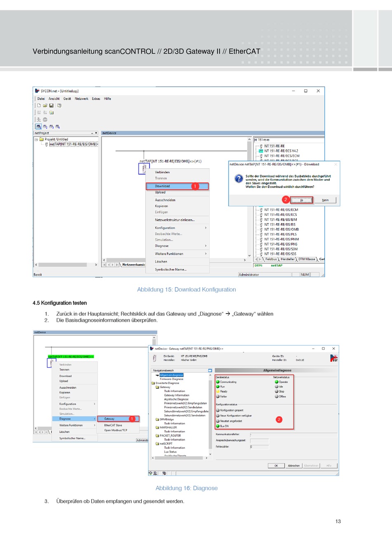Select Netzwerkstruktur einlesen... entry
Screen dimensions: 392x554
[x=175, y=220]
